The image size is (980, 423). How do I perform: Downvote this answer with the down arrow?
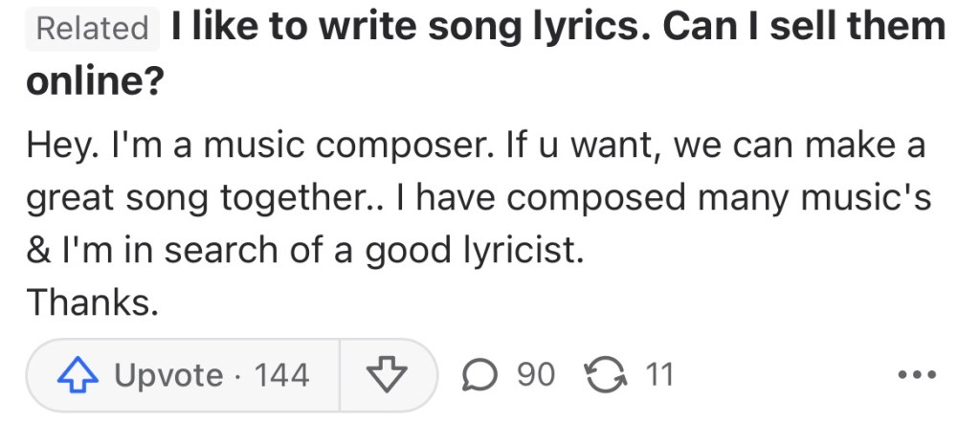[387, 375]
